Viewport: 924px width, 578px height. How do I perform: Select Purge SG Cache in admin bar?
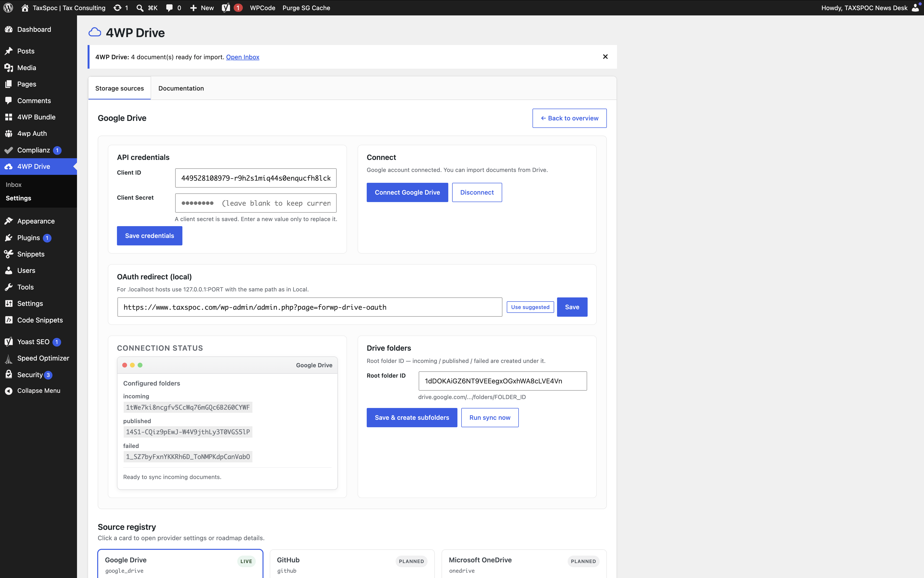coord(306,8)
